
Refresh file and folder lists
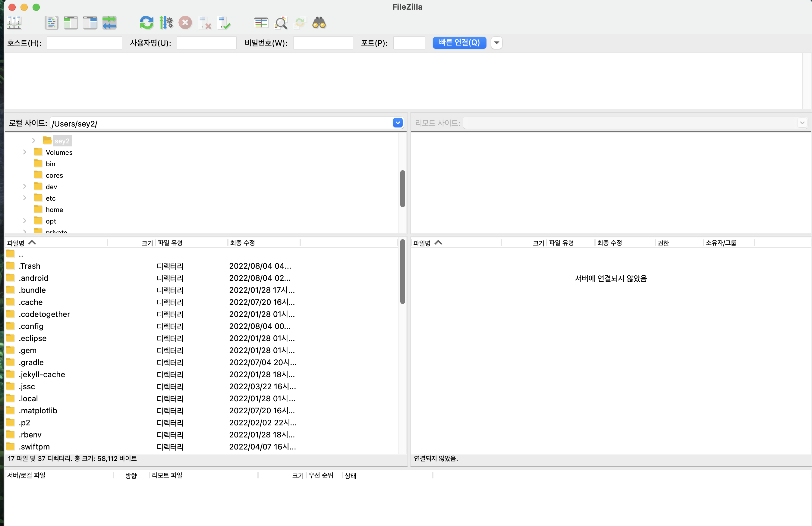pos(146,23)
